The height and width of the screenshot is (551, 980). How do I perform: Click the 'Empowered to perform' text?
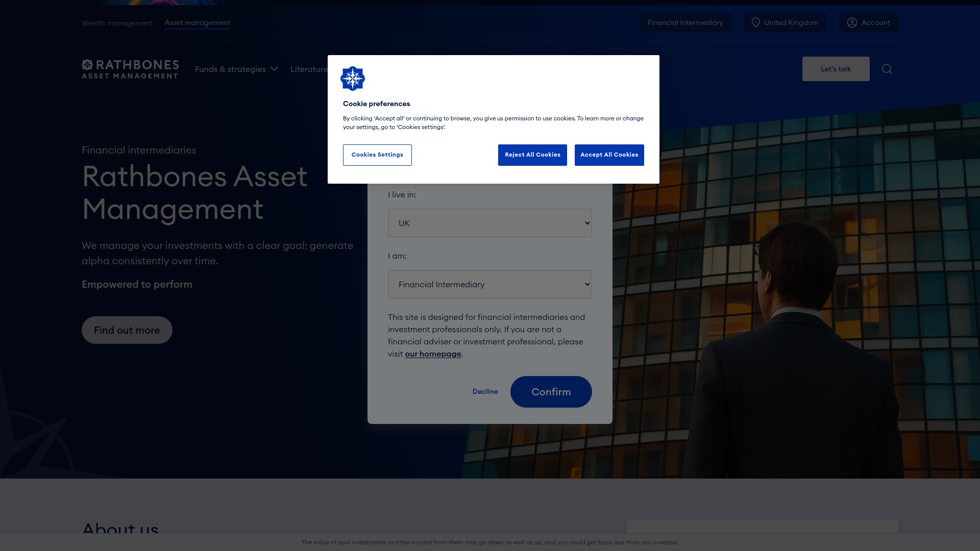[x=137, y=284]
